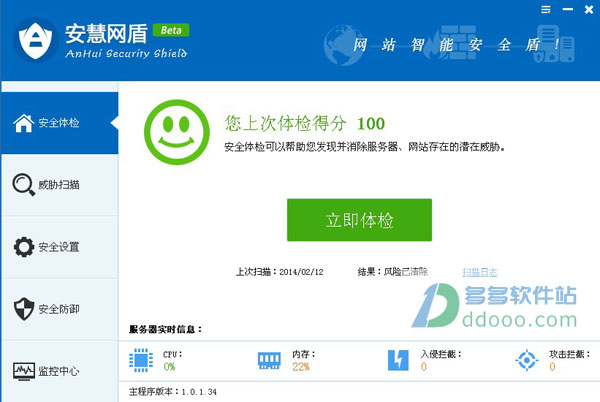Click the version text 1.0.1.34
This screenshot has width=600, height=402.
[199, 392]
